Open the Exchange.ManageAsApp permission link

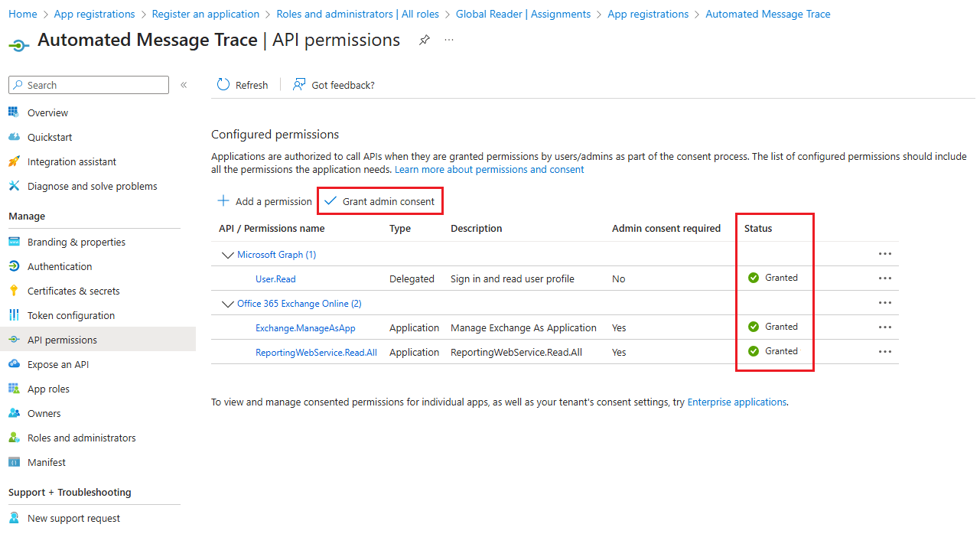pyautogui.click(x=305, y=327)
